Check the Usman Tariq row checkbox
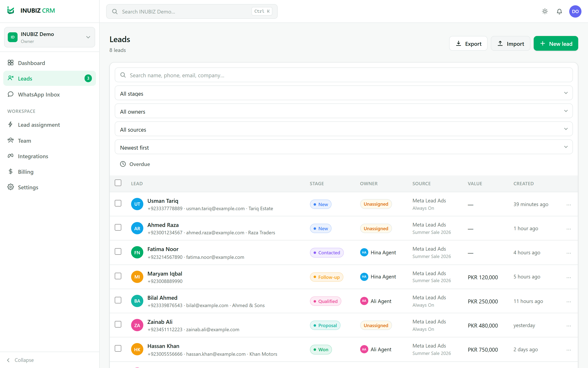 [118, 203]
